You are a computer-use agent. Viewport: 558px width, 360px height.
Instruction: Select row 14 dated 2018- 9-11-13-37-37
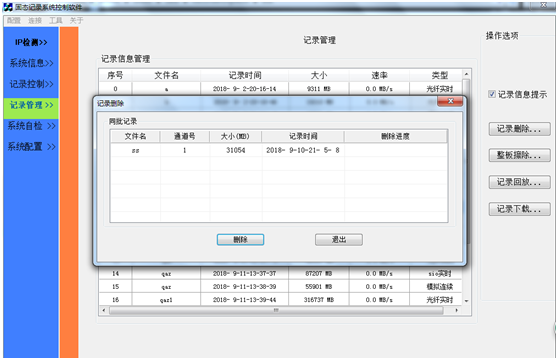pyautogui.click(x=281, y=274)
